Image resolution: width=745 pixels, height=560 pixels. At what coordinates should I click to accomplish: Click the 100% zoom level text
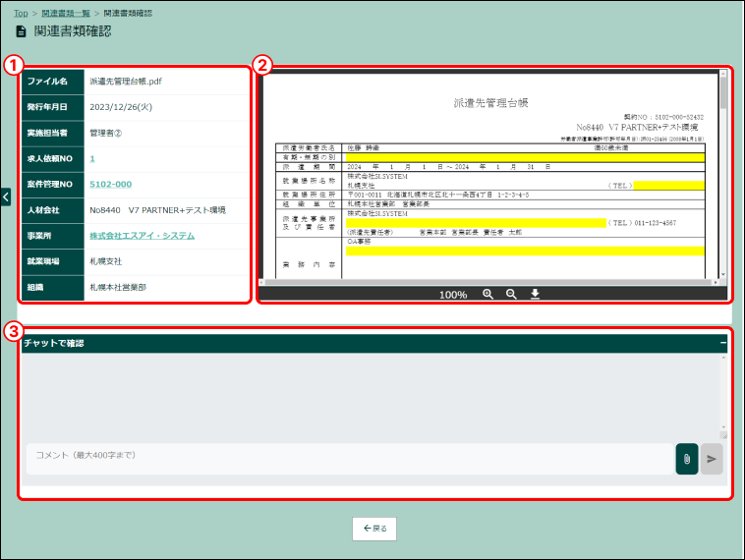tap(453, 295)
